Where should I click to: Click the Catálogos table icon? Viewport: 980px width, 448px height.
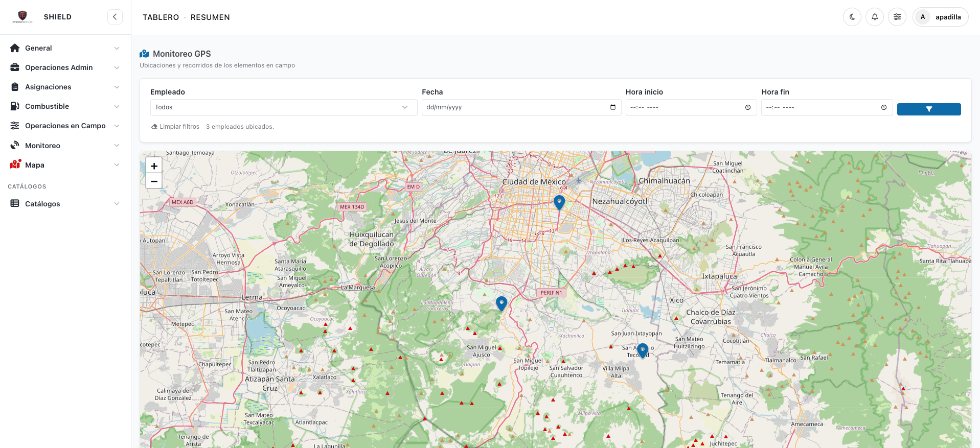point(15,203)
